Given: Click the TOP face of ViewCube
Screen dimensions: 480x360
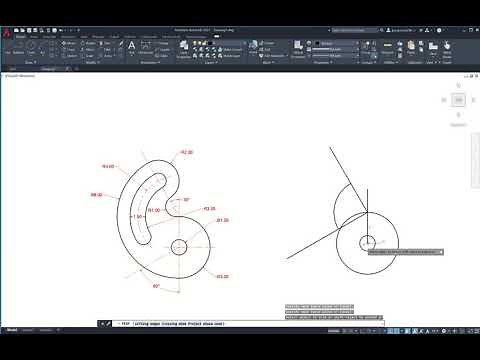Looking at the screenshot, I should [459, 100].
